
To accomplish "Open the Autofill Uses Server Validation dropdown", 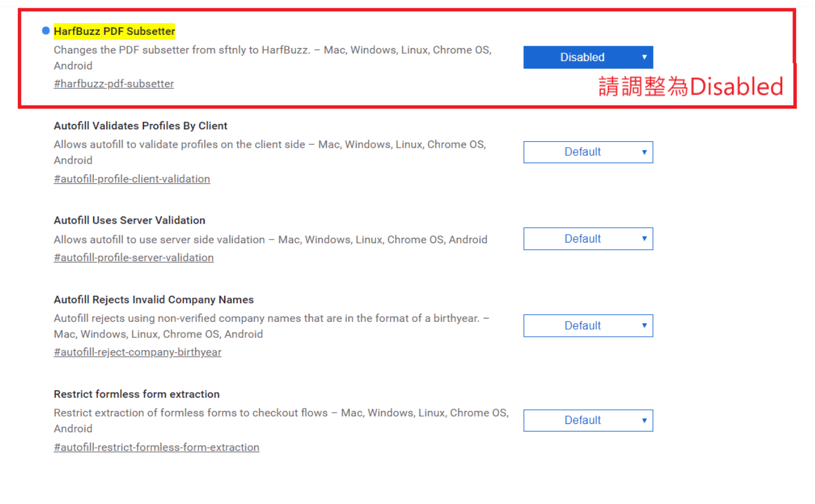I will 588,239.
